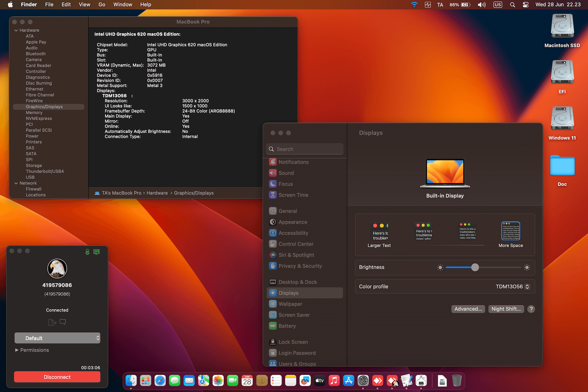Open General settings

(305, 211)
